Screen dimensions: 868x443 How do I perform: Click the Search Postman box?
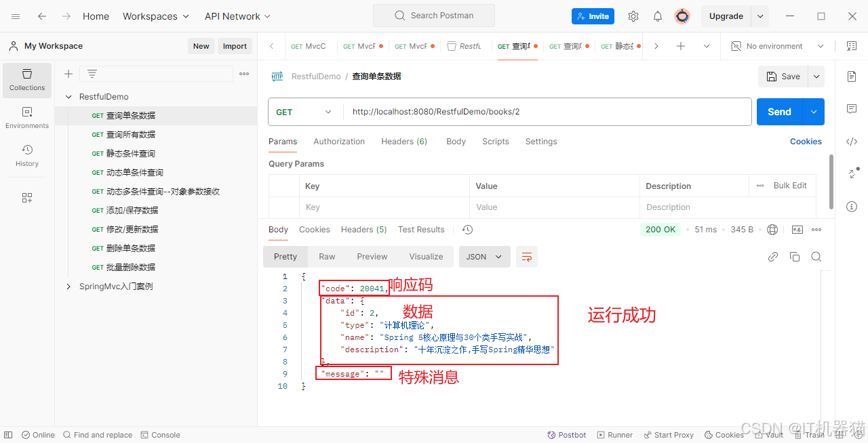pyautogui.click(x=434, y=16)
